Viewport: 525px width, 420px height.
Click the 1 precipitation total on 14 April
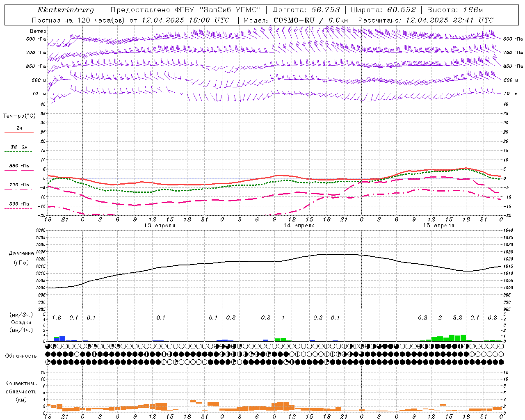tap(283, 318)
